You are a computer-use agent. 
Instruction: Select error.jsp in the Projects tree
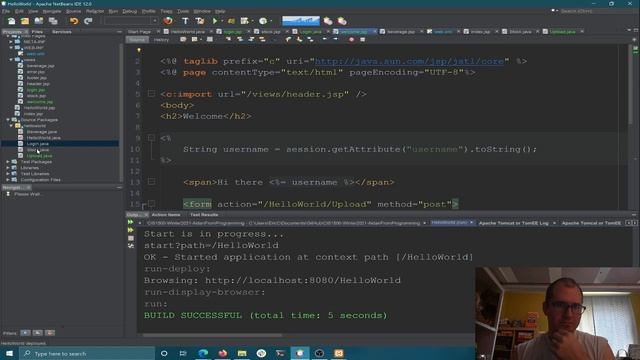36,72
